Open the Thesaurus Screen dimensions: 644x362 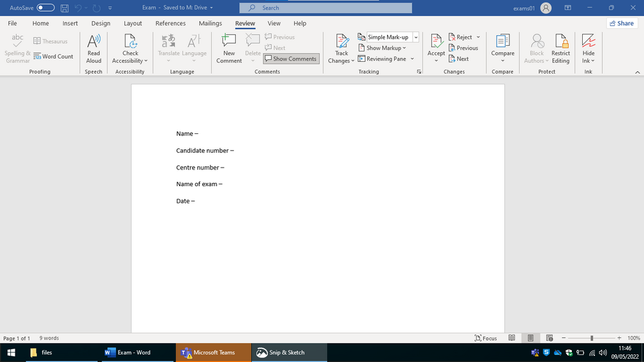coord(50,41)
